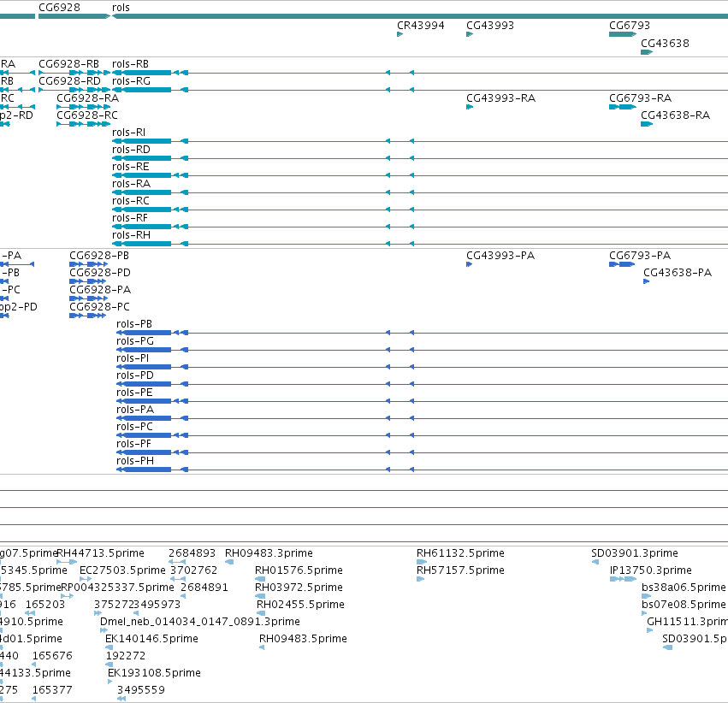Click the RH57157.5prime EST label
728x703 pixels.
click(x=460, y=570)
